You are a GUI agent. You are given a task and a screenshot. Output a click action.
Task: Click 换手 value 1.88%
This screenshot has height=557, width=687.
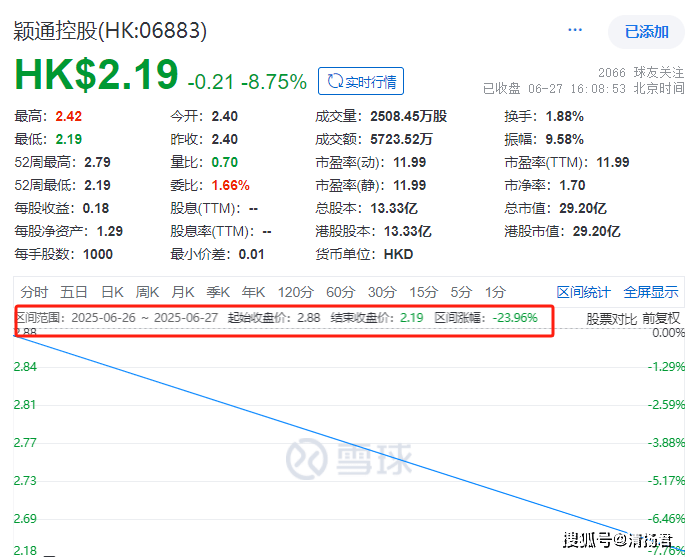(564, 116)
